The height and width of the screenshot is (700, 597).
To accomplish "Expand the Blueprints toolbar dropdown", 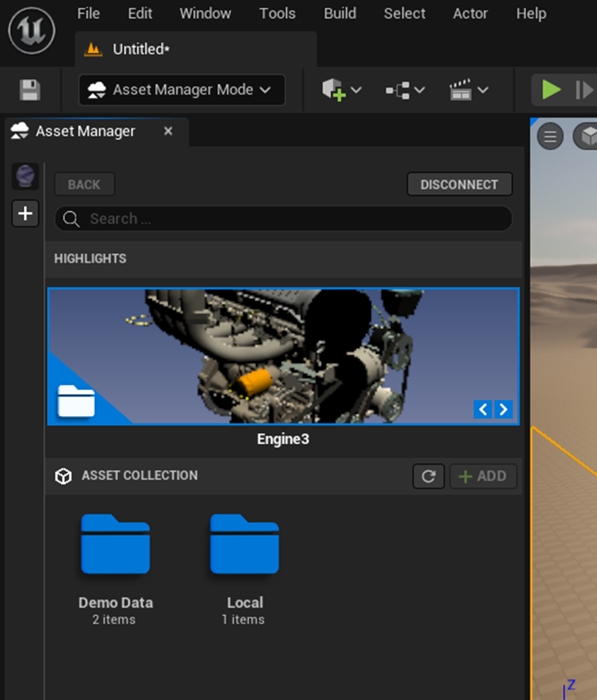I will (405, 90).
